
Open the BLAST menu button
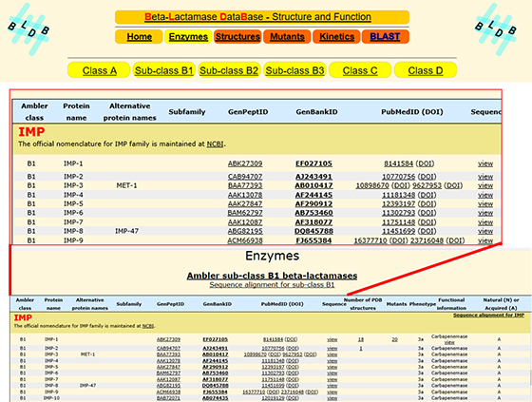(385, 37)
